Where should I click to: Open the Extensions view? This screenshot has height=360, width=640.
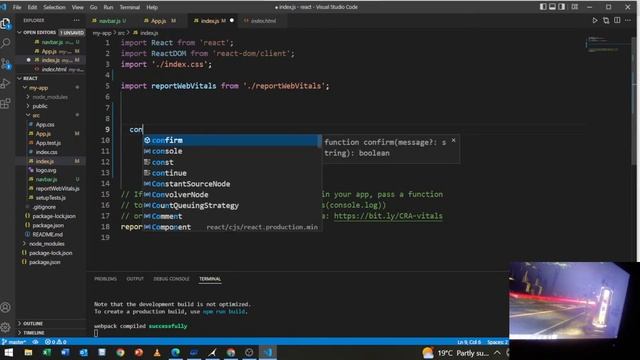point(6,103)
